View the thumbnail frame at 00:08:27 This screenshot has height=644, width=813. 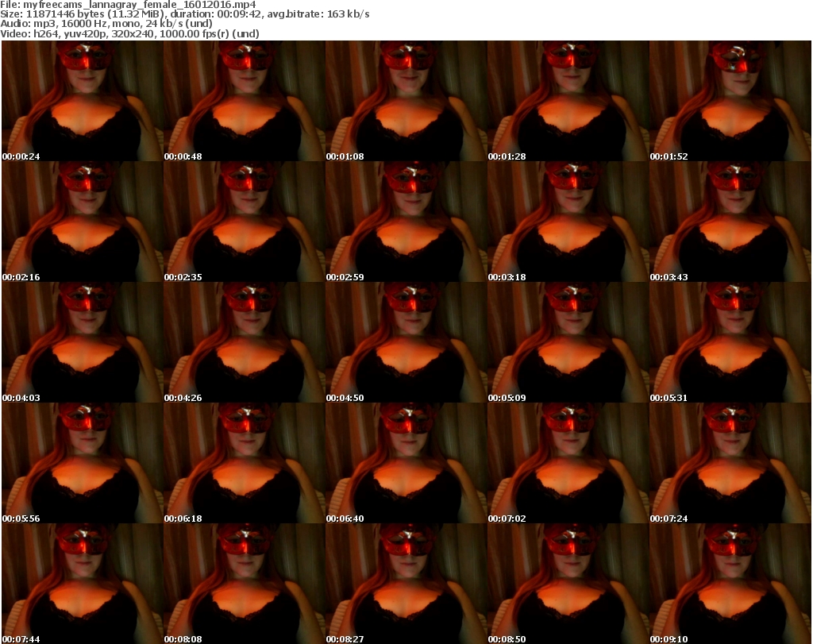point(406,584)
